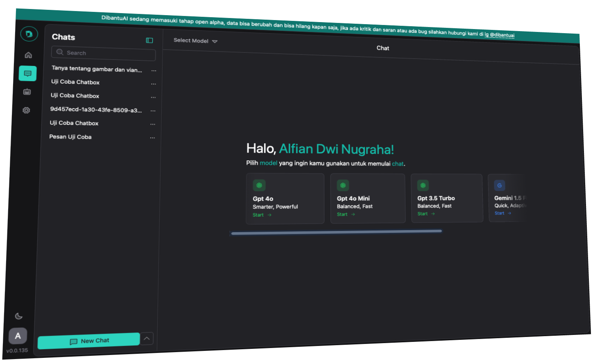Click the Gpt 4o Mini model icon
Image resolution: width=611 pixels, height=364 pixels.
(343, 185)
